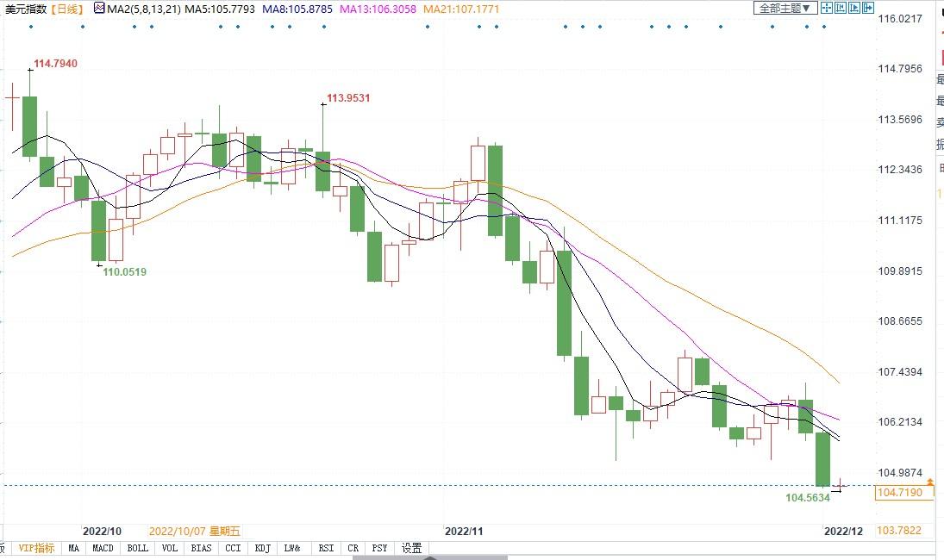Image resolution: width=944 pixels, height=560 pixels.
Task: Open 设置 settings button
Action: [411, 548]
